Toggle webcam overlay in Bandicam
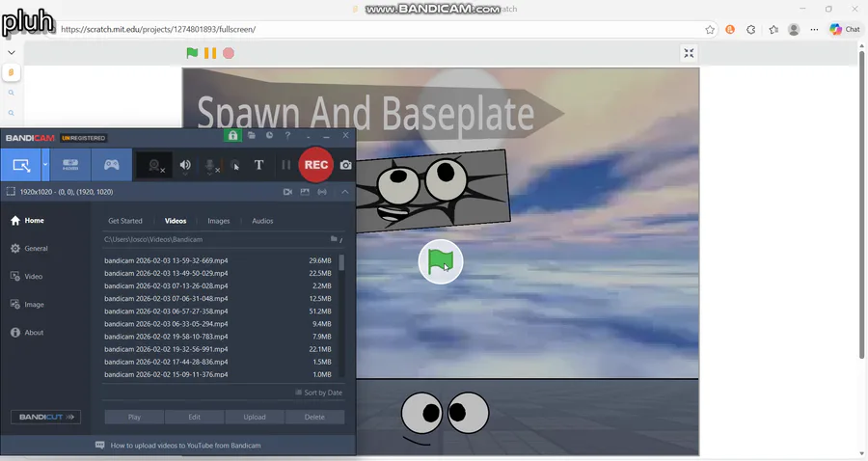 155,165
